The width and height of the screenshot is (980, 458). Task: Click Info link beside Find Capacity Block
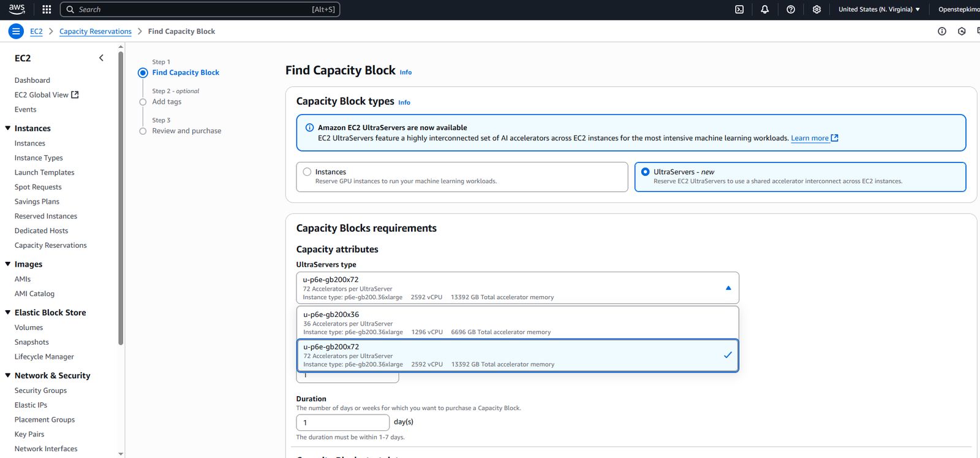(x=405, y=72)
